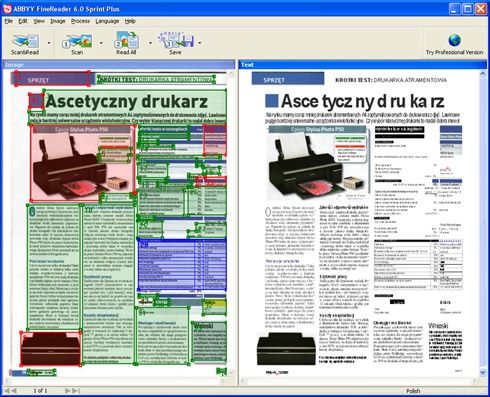Viewport: 490px width, 397px height.
Task: Click the Text pane scroll up arrow
Action: (x=483, y=74)
